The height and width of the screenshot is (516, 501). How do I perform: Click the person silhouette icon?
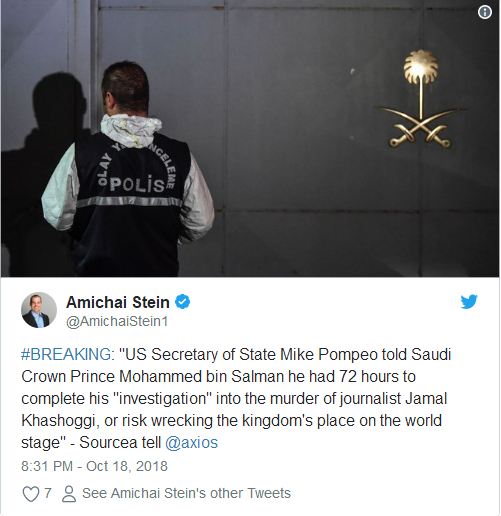[69, 494]
